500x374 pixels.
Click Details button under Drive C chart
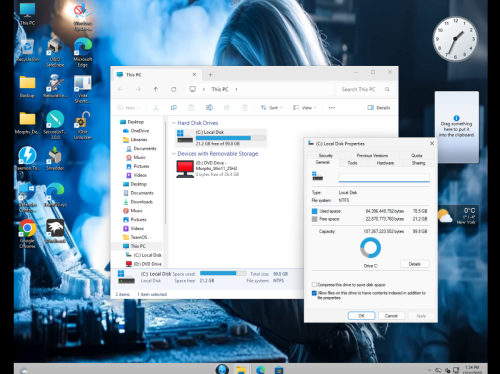point(414,264)
